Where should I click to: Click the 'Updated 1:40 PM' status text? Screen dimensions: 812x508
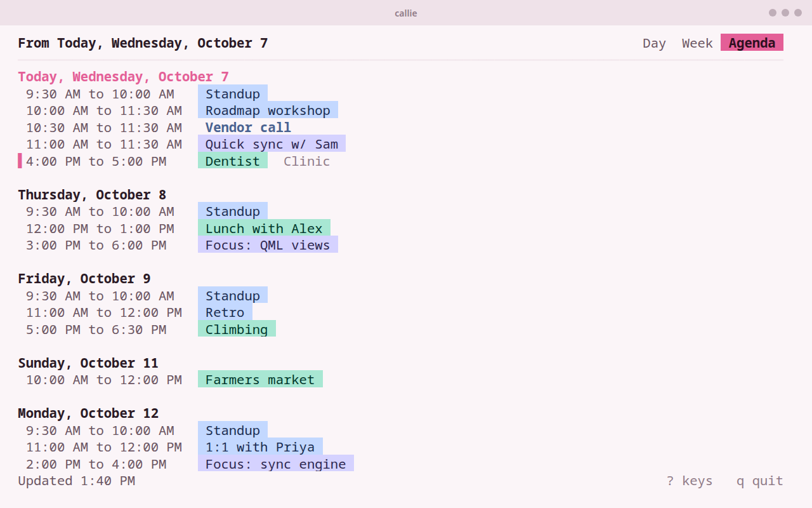(76, 481)
